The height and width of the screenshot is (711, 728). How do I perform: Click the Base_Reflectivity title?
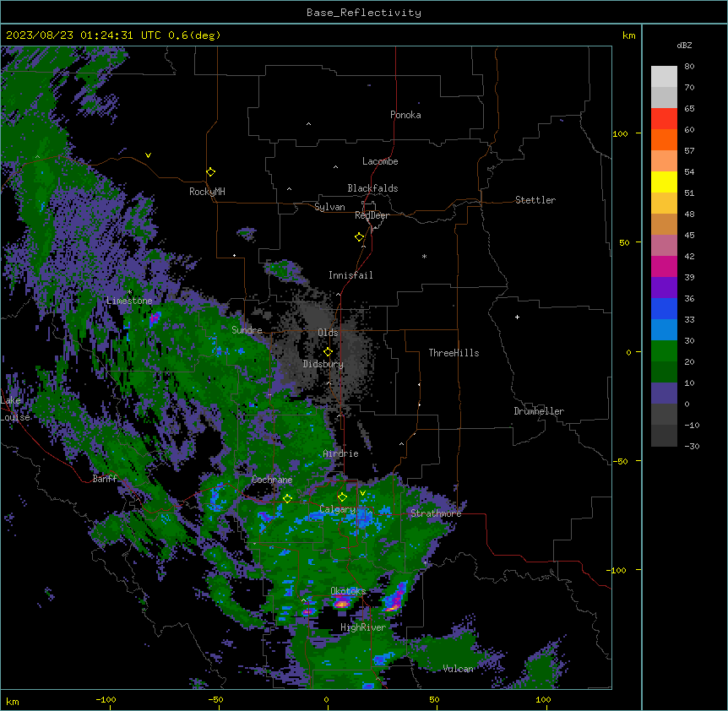pos(364,13)
